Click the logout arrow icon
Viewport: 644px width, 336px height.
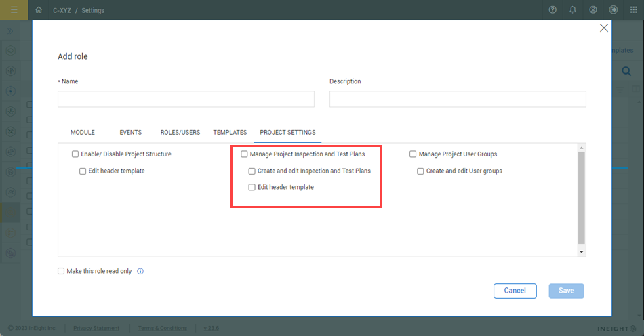[x=613, y=10]
